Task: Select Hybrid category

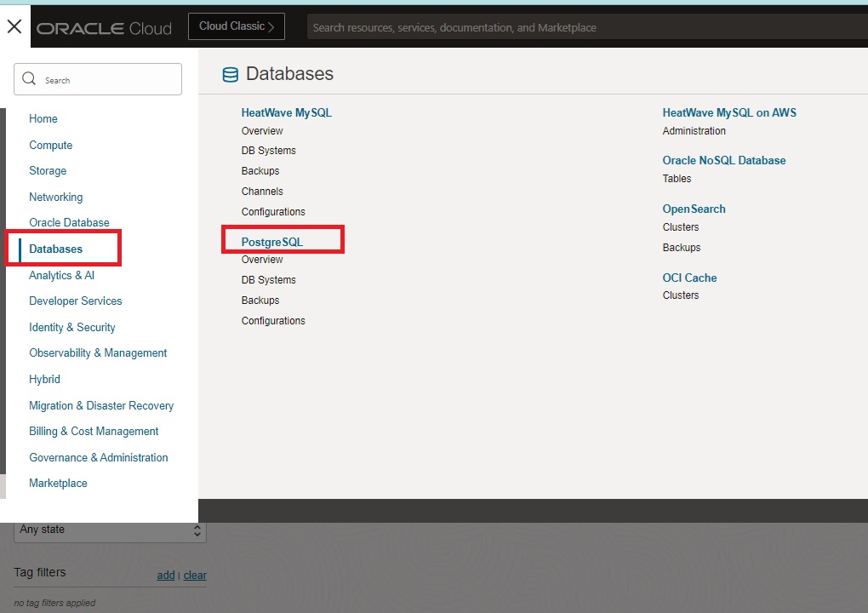Action: (44, 380)
